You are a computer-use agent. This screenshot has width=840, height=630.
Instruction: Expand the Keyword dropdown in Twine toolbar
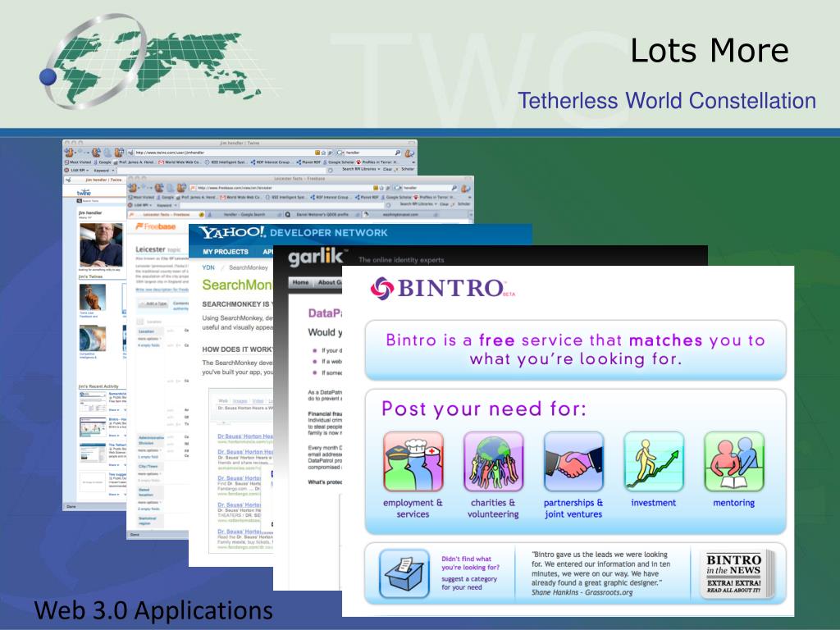coord(102,170)
